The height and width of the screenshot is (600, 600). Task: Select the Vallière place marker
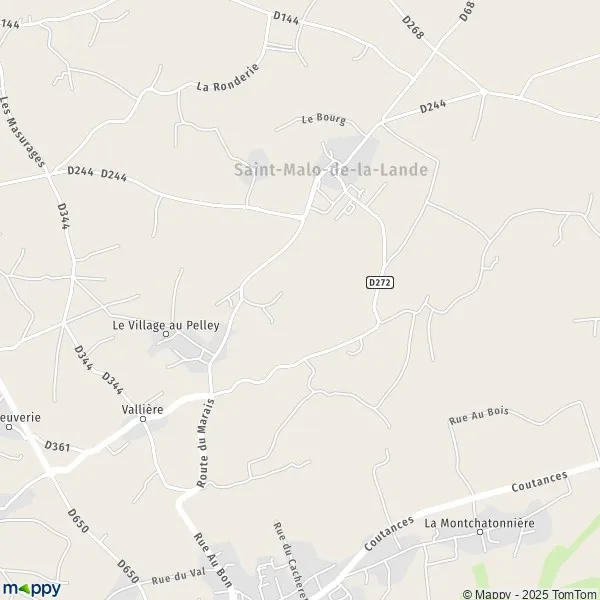[x=143, y=419]
